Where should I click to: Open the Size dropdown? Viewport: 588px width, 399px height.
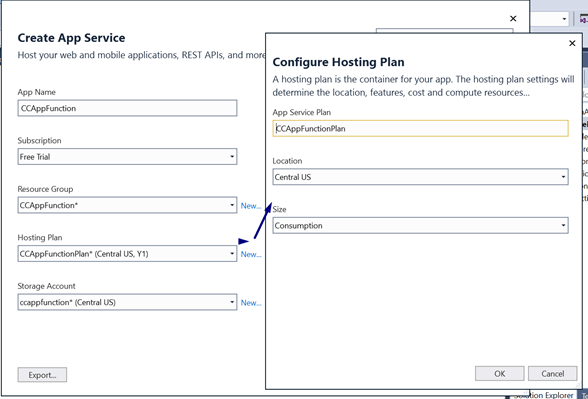coord(420,225)
